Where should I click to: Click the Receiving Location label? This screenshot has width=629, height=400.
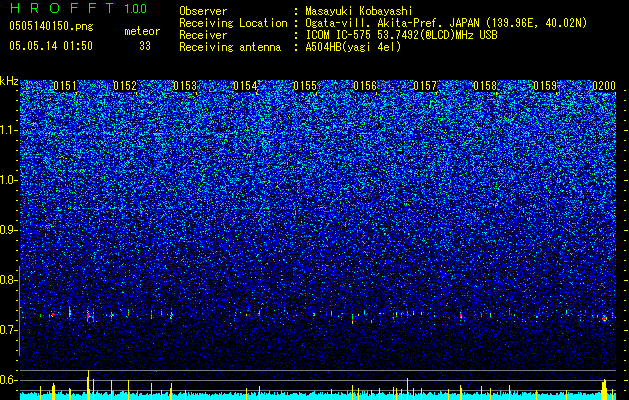click(x=233, y=23)
